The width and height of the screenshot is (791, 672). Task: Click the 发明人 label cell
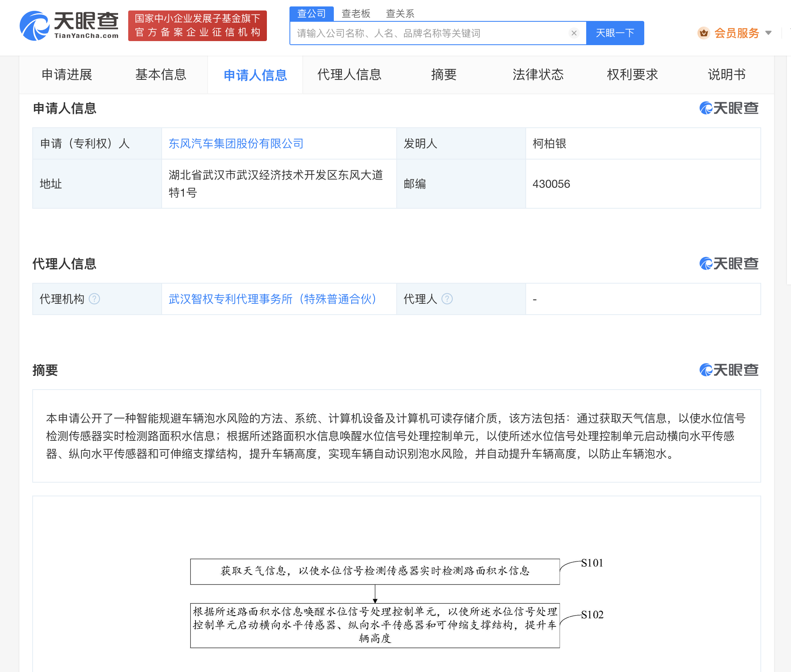461,143
